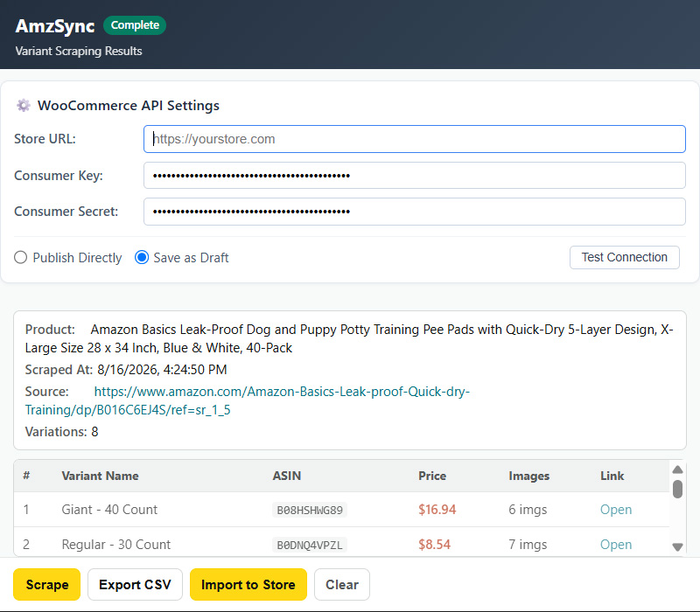The width and height of the screenshot is (700, 612).
Task: Click the Consumer Key password field
Action: tap(414, 176)
